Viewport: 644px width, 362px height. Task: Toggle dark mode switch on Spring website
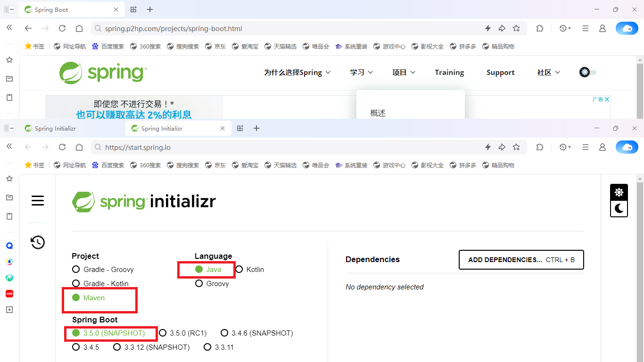[588, 72]
